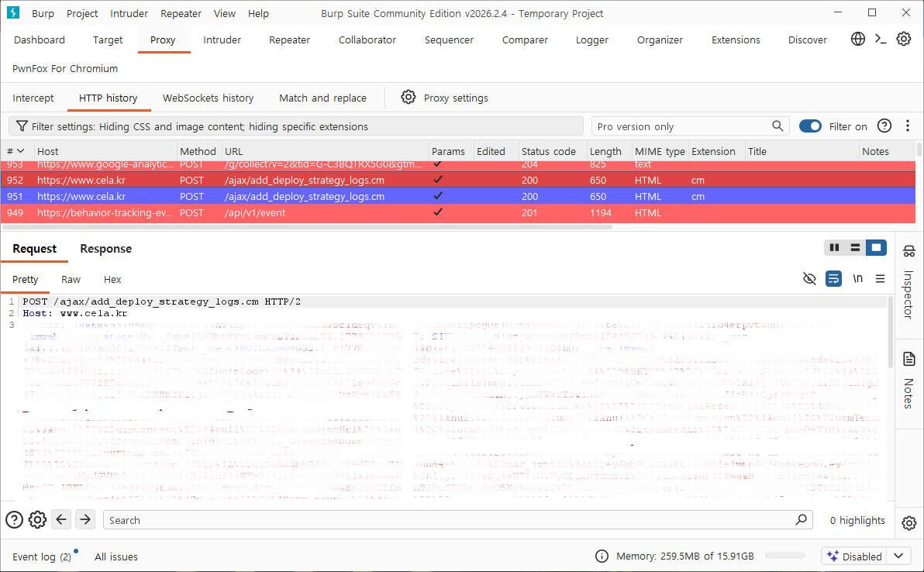Viewport: 924px width, 572px height.
Task: Sort by the # column header
Action: (16, 151)
